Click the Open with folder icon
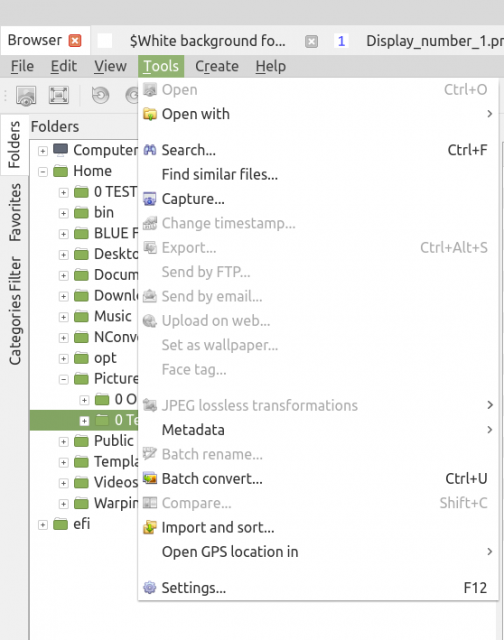This screenshot has height=640, width=504. coord(150,114)
